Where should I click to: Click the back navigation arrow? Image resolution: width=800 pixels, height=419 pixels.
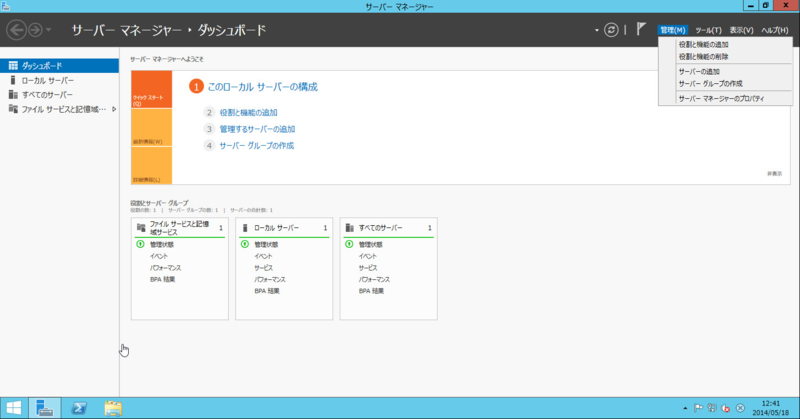tap(16, 30)
